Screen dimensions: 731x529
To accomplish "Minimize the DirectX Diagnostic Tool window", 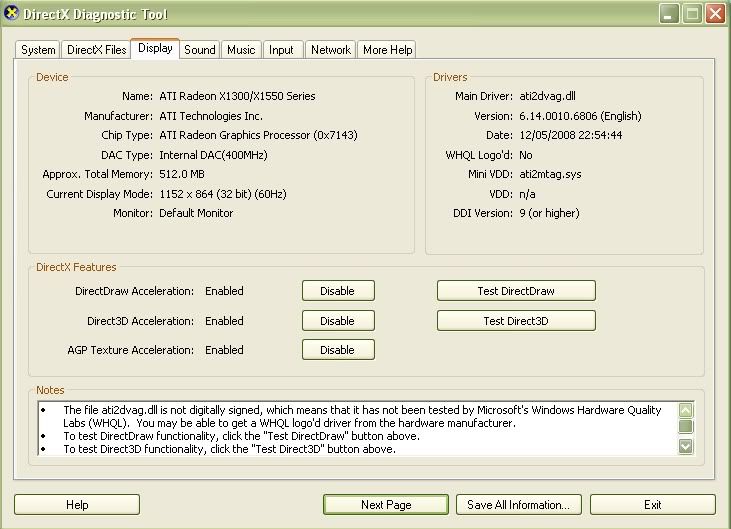I will 669,14.
